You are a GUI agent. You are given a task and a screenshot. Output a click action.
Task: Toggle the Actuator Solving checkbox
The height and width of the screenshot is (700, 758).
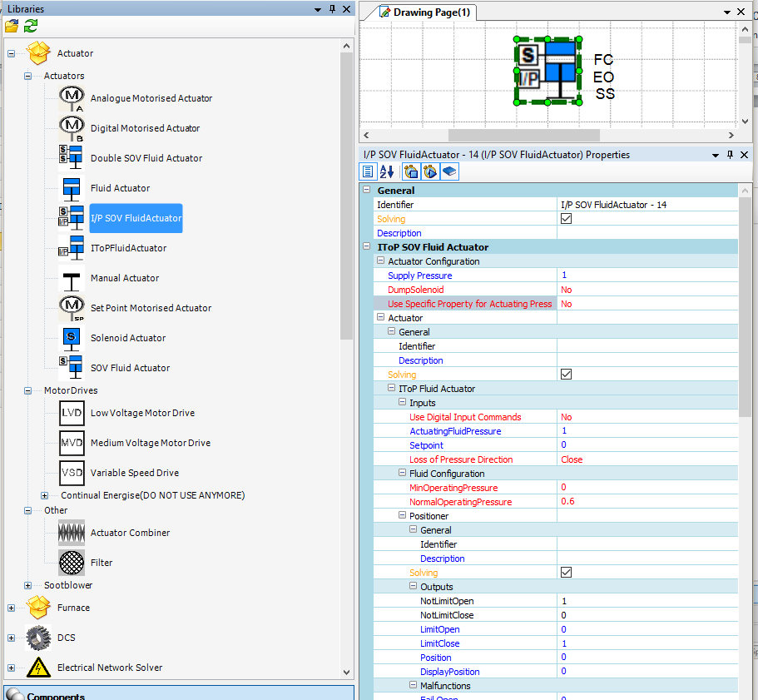[567, 375]
